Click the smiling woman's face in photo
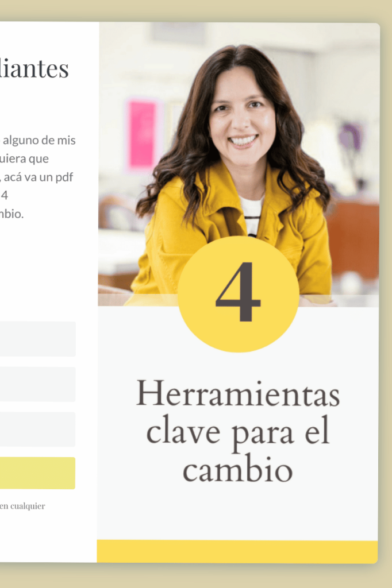The height and width of the screenshot is (588, 392). [242, 113]
